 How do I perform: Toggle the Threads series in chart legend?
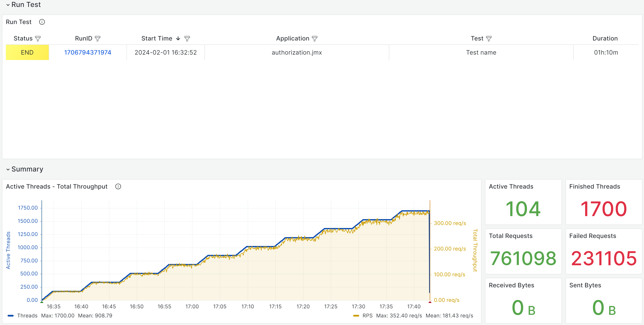click(x=27, y=315)
